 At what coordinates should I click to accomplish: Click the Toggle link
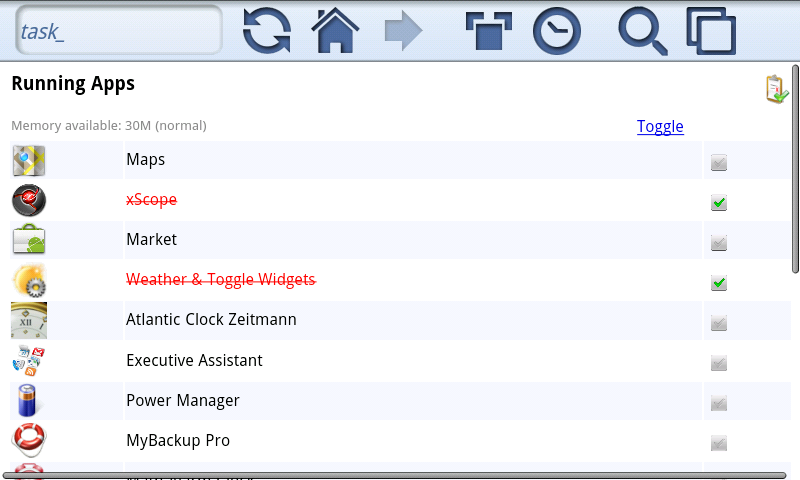point(660,127)
